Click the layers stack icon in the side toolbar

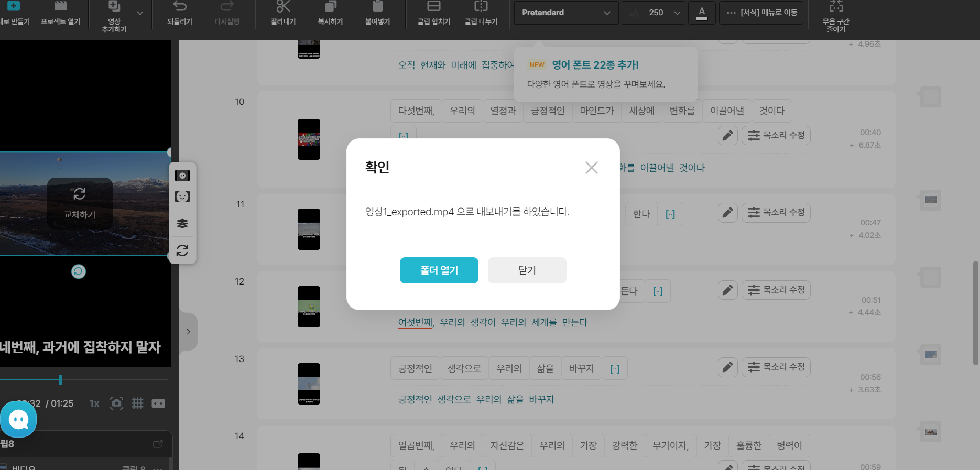tap(182, 224)
